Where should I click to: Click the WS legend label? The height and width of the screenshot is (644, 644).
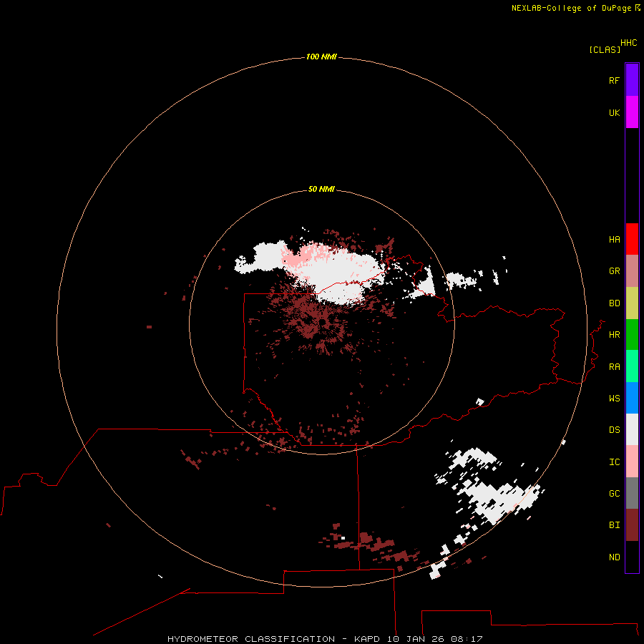pos(614,398)
